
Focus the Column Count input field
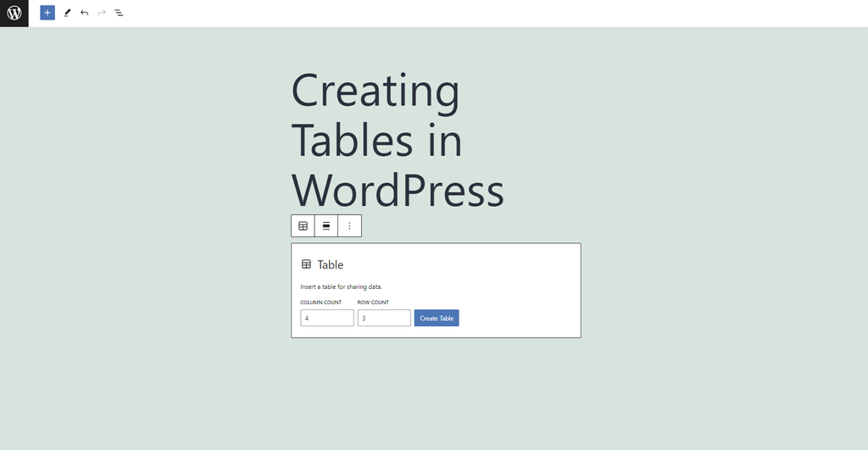click(x=326, y=318)
